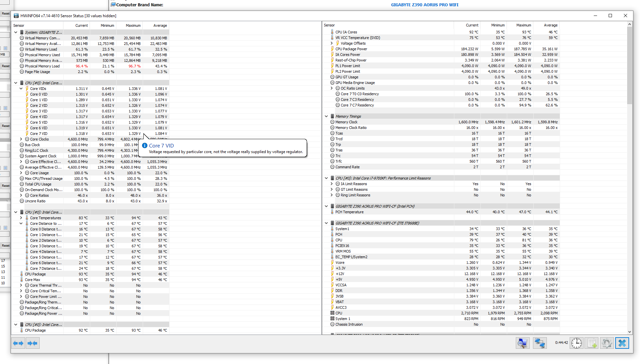Click the GIGABYTE Z390 AORUS PRO WIFI link
The image size is (644, 364).
[424, 5]
